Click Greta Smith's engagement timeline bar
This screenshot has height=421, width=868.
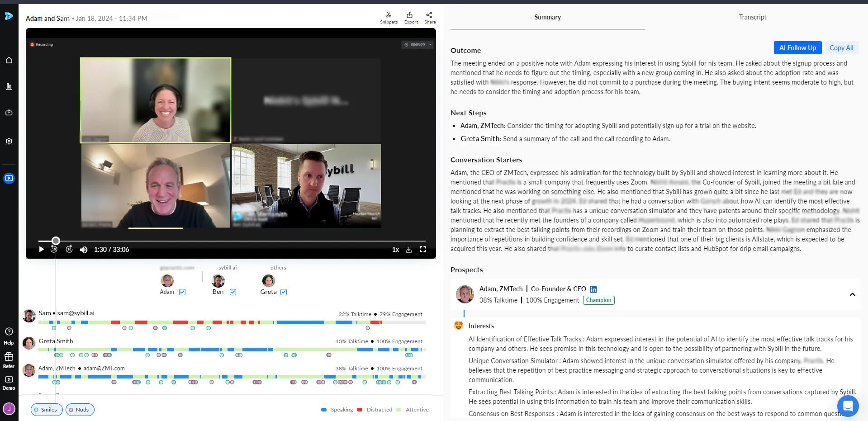tap(232, 350)
